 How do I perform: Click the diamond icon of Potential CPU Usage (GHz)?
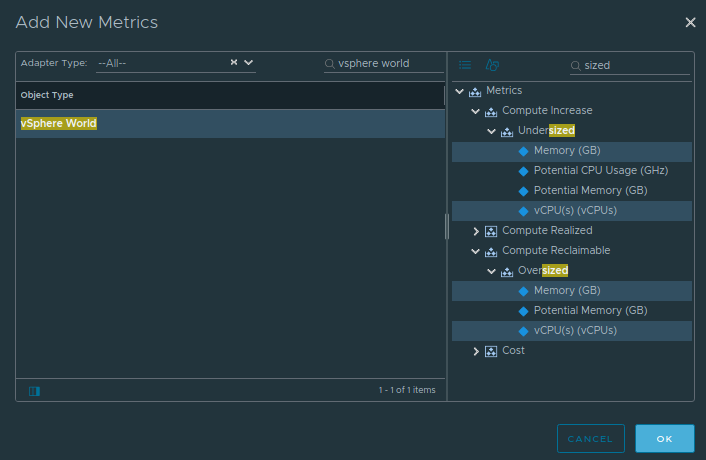(x=523, y=171)
